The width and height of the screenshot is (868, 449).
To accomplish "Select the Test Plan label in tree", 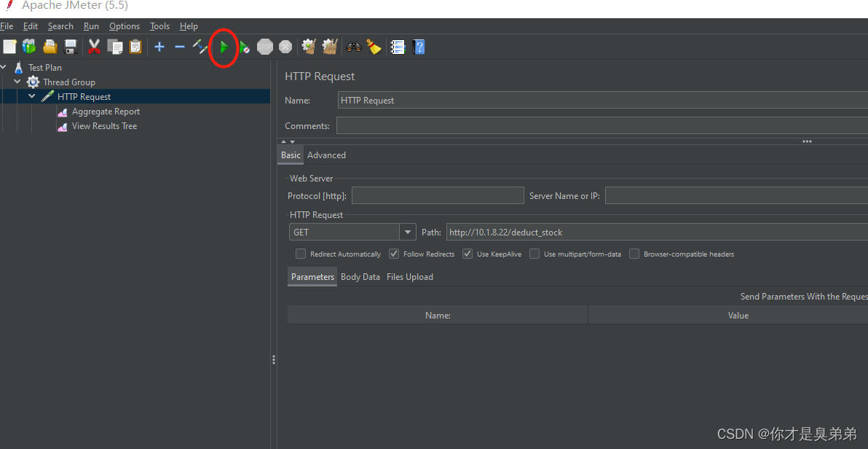I will point(45,68).
